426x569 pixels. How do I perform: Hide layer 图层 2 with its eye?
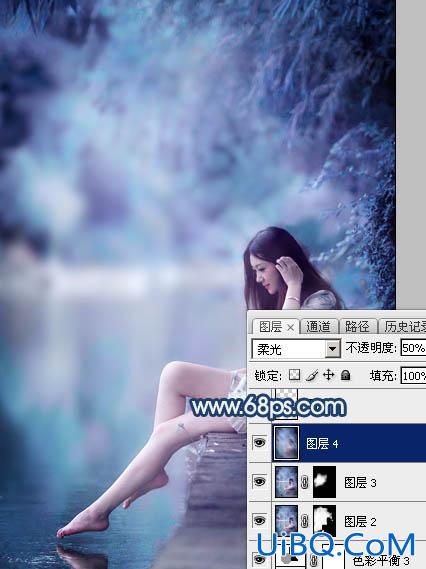[x=259, y=521]
